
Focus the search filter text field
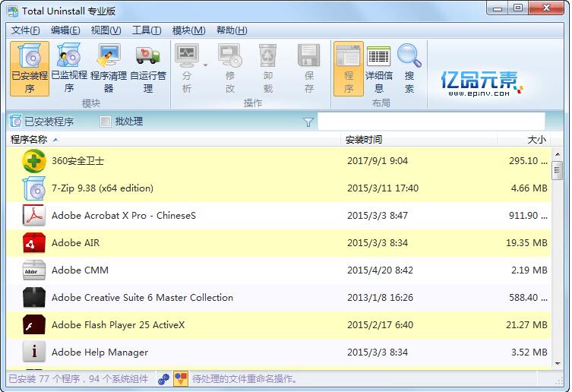(430, 122)
